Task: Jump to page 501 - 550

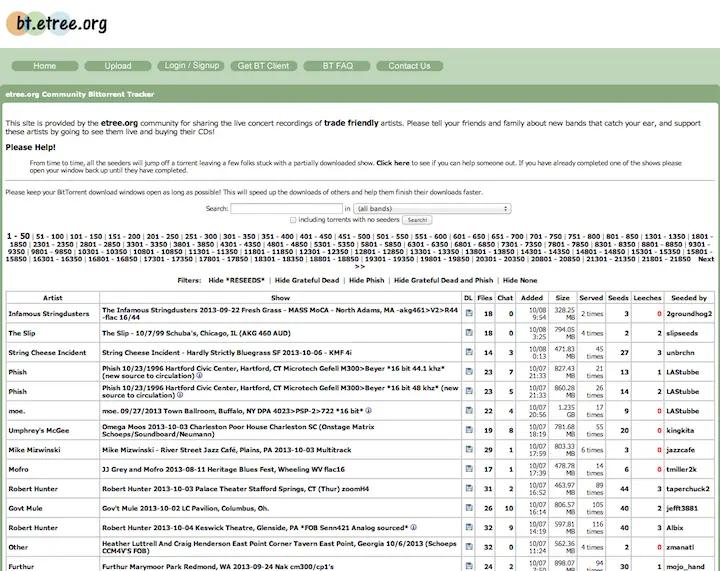Action: 393,237
